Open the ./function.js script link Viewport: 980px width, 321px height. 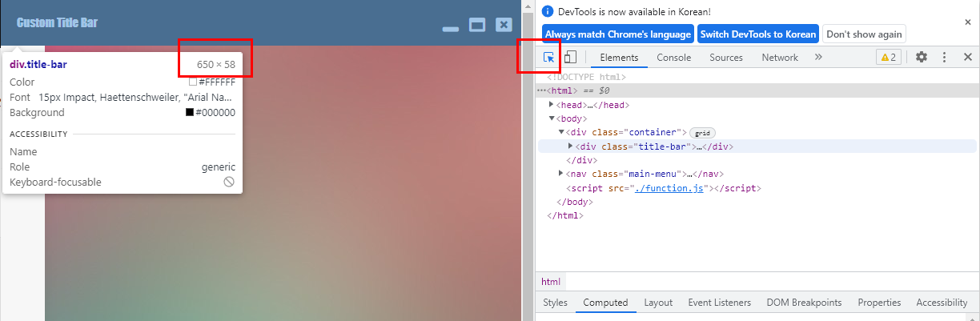click(669, 188)
